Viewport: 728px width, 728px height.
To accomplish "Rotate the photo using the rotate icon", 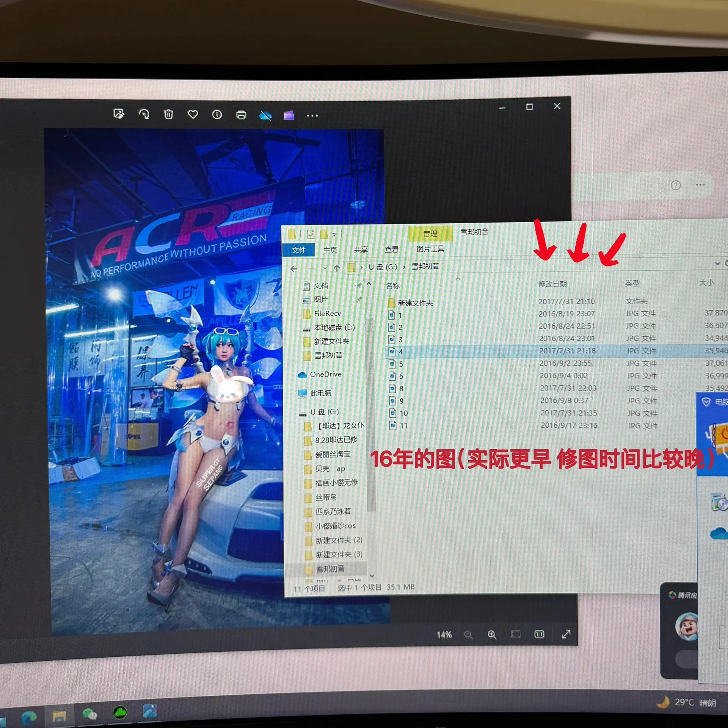I will point(144,114).
